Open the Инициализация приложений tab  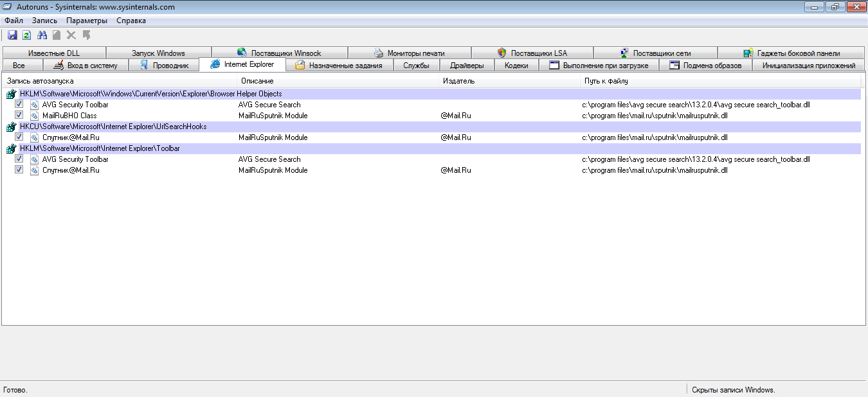pyautogui.click(x=809, y=66)
